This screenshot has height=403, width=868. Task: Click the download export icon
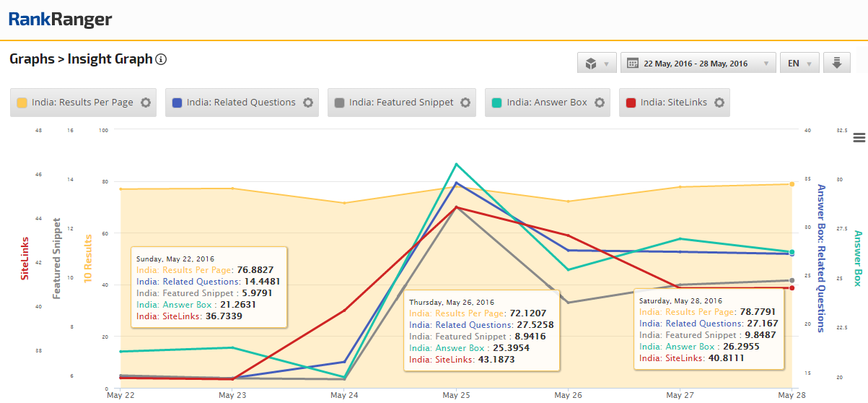[837, 64]
